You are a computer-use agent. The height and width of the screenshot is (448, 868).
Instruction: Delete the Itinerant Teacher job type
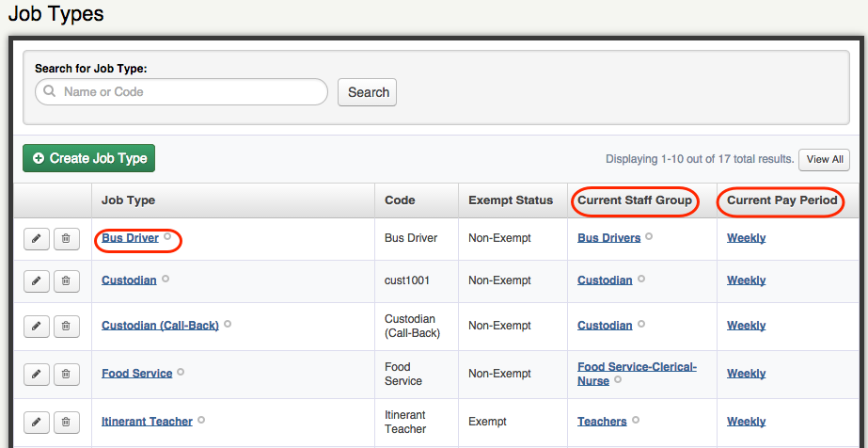[x=67, y=423]
